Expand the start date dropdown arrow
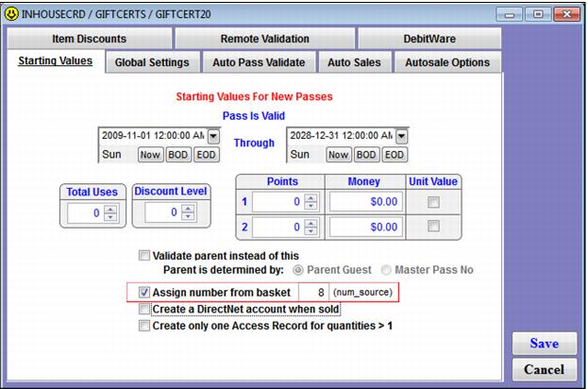The width and height of the screenshot is (588, 389). pos(213,136)
